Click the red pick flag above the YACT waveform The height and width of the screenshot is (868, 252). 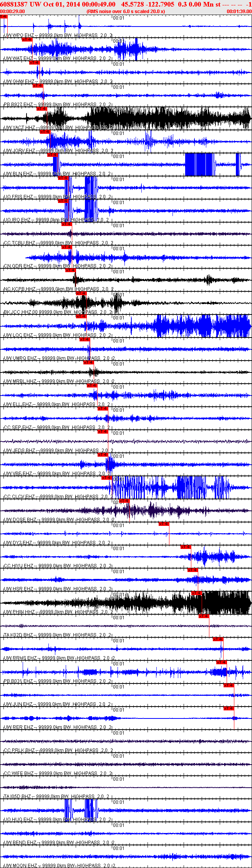tap(42, 109)
